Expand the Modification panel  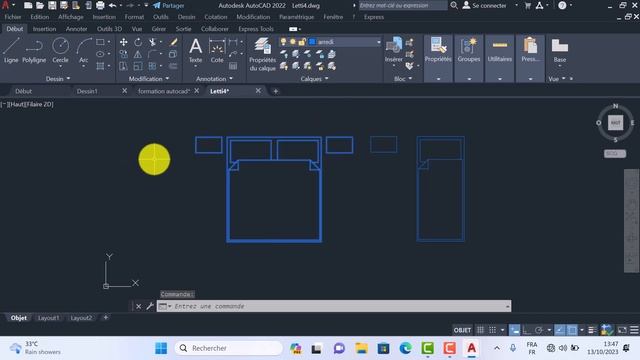click(149, 79)
